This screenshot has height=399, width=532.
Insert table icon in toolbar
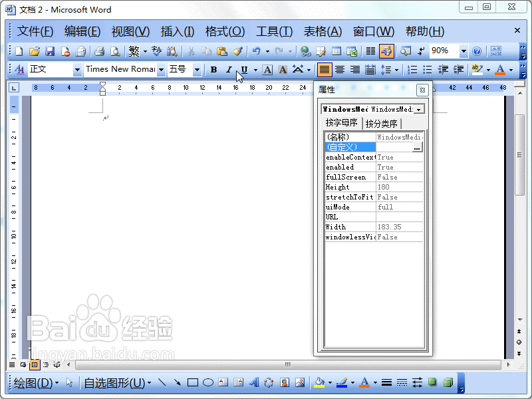point(336,51)
